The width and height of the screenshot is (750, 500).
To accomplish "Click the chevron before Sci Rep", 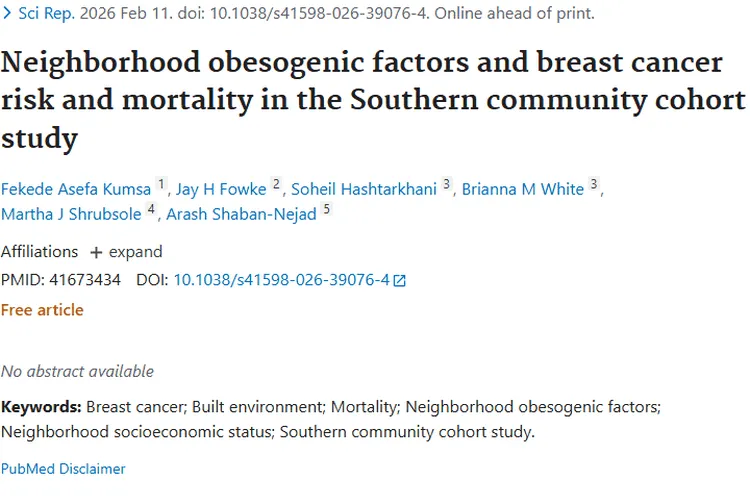I will 8,14.
